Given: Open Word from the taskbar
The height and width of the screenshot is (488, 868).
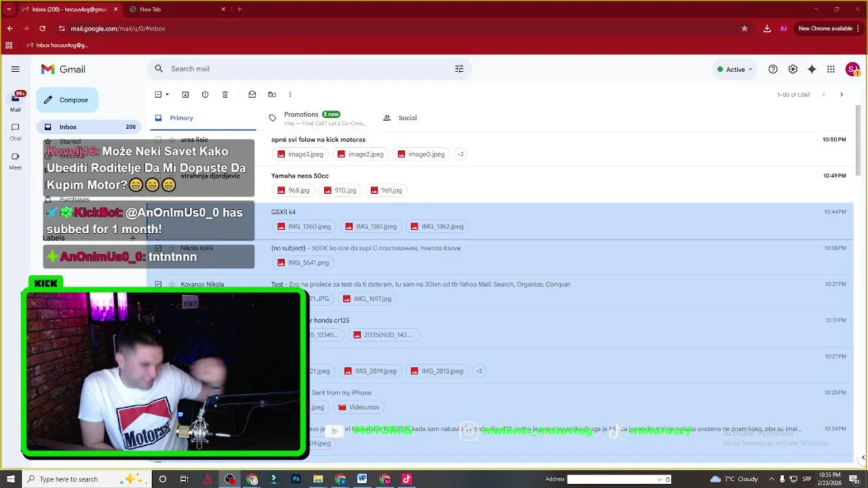Looking at the screenshot, I should click(362, 479).
